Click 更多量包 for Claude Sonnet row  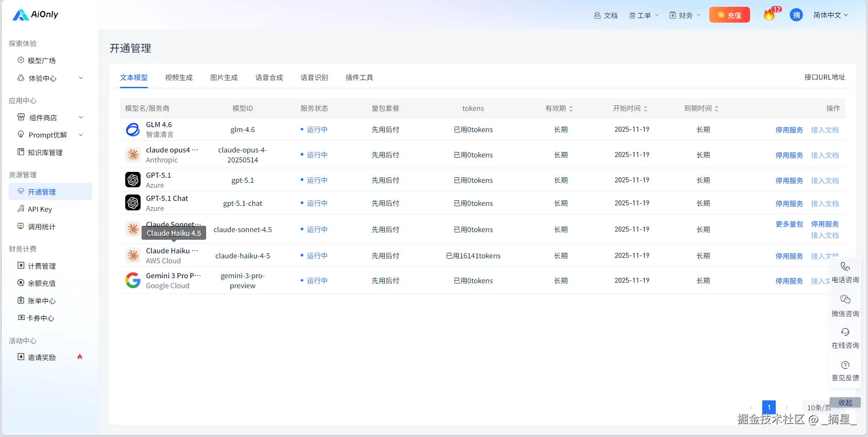(x=789, y=224)
